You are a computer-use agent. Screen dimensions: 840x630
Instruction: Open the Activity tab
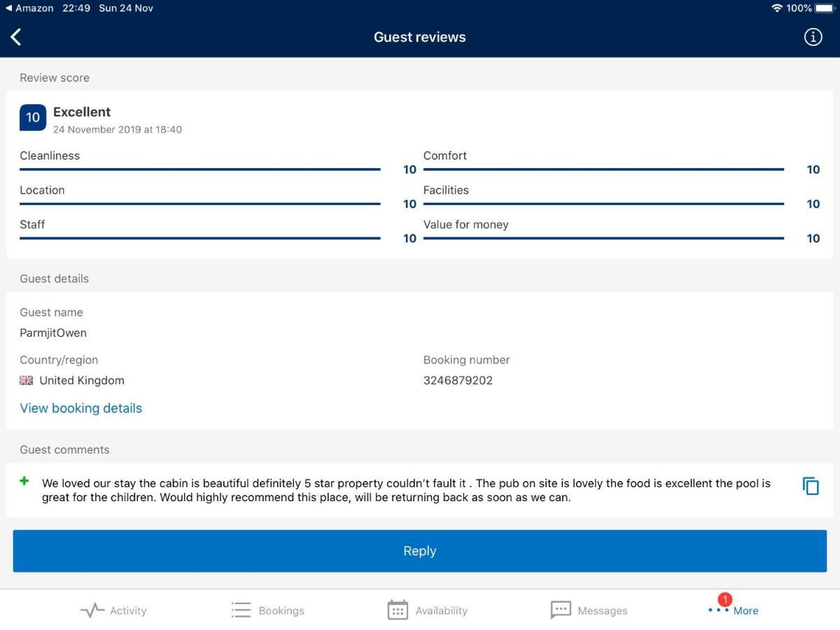coord(113,610)
